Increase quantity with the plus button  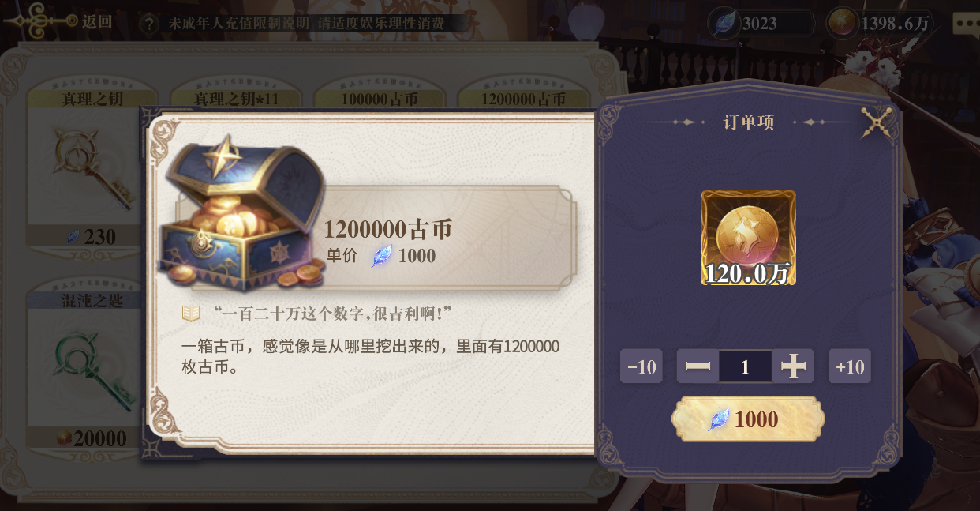click(793, 366)
